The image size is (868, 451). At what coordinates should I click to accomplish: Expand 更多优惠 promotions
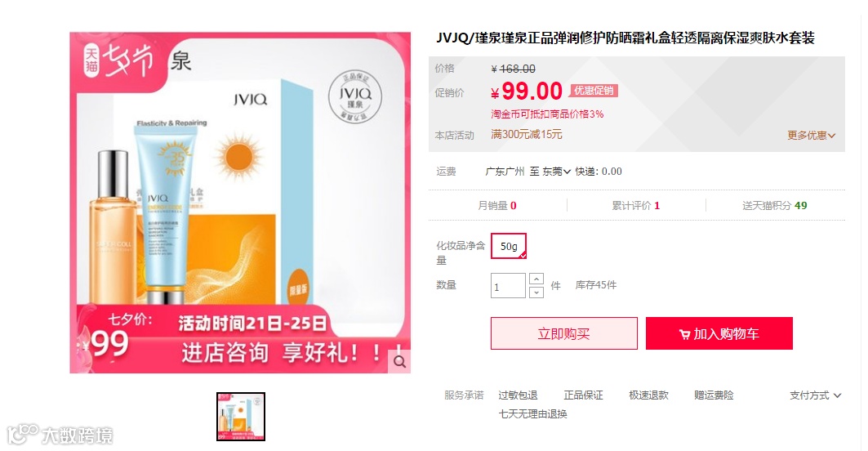(811, 135)
